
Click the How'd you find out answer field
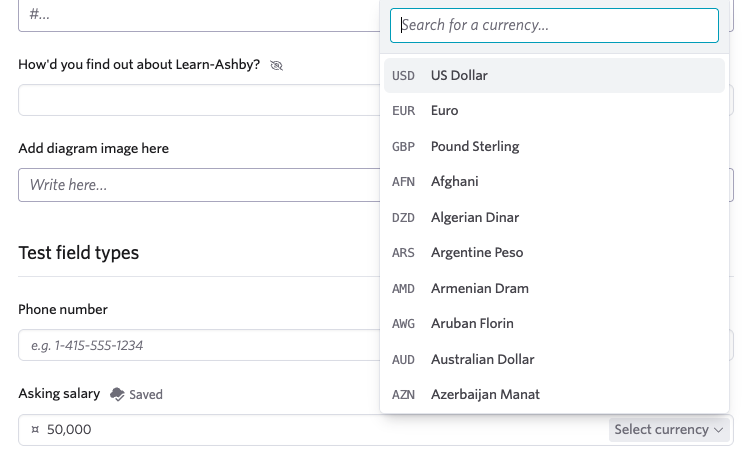[199, 100]
